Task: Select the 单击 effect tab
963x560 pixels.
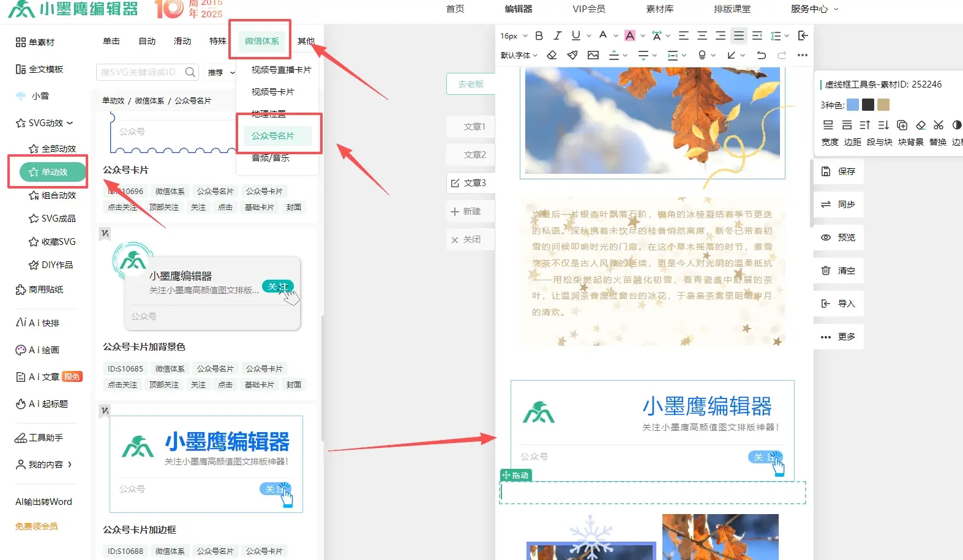Action: (x=111, y=41)
